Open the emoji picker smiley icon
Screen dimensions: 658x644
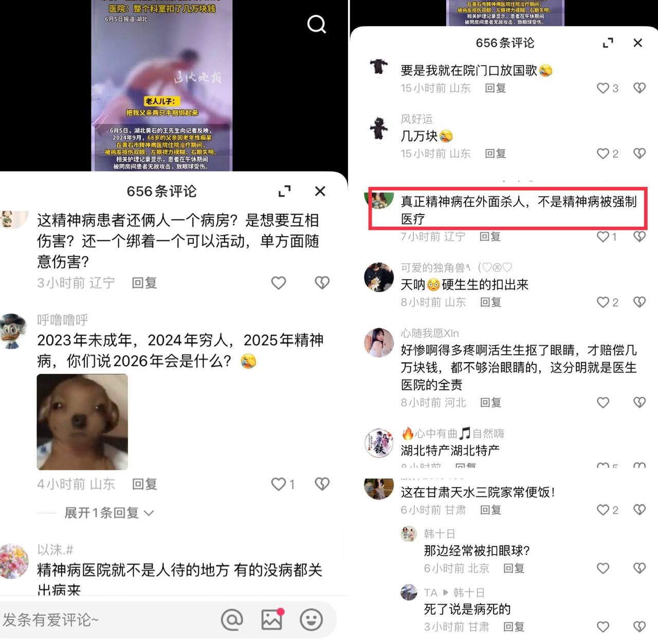pos(312,619)
